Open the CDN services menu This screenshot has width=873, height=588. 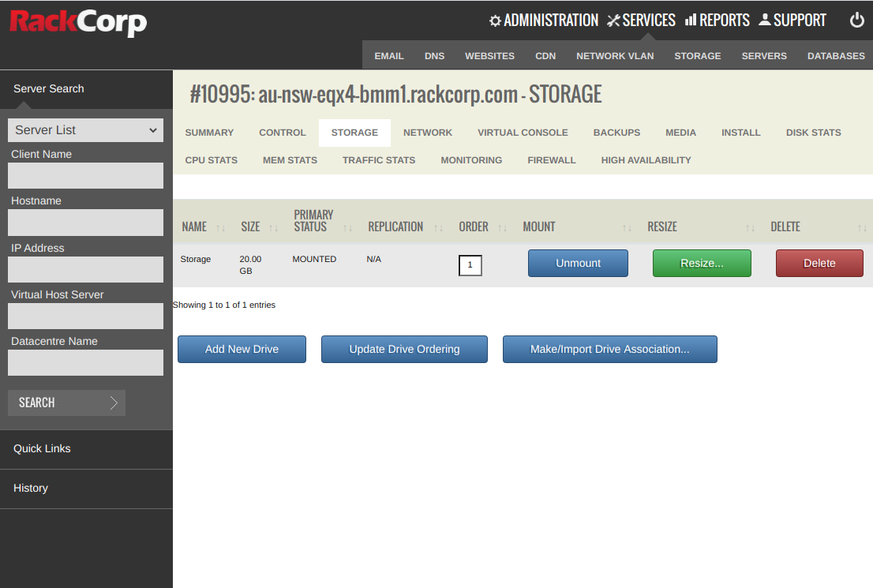pyautogui.click(x=545, y=56)
